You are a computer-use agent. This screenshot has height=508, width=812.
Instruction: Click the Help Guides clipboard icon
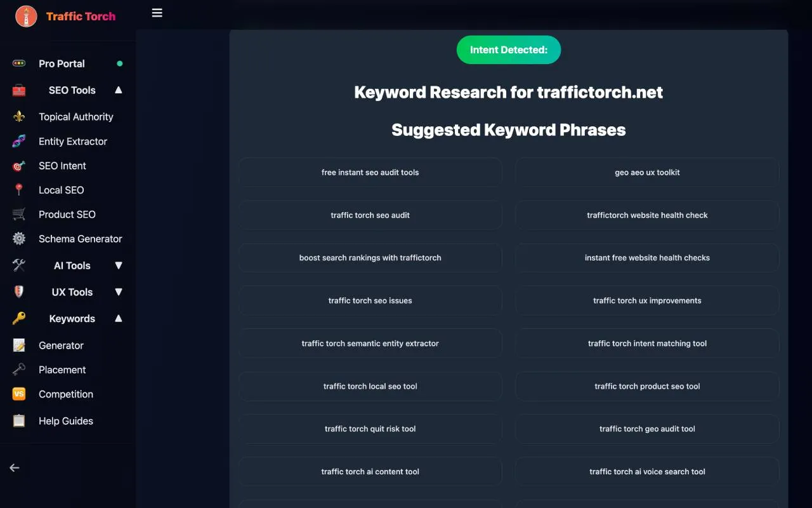(19, 421)
